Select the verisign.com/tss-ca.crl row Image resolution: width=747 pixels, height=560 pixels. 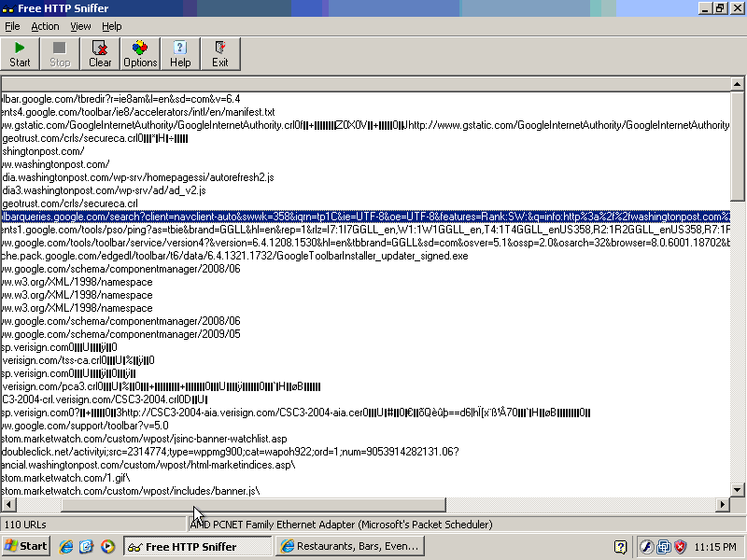pos(365,360)
